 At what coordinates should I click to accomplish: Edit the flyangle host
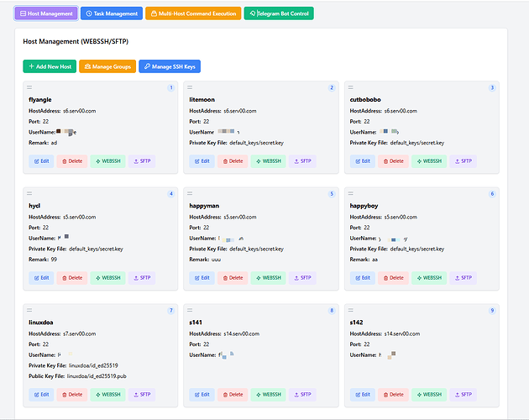41,161
